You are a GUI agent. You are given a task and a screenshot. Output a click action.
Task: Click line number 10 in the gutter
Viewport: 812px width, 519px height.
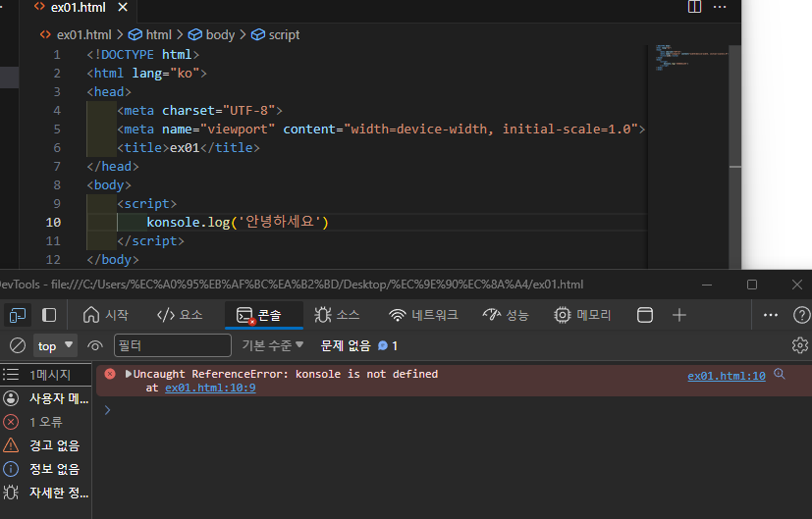(x=53, y=222)
